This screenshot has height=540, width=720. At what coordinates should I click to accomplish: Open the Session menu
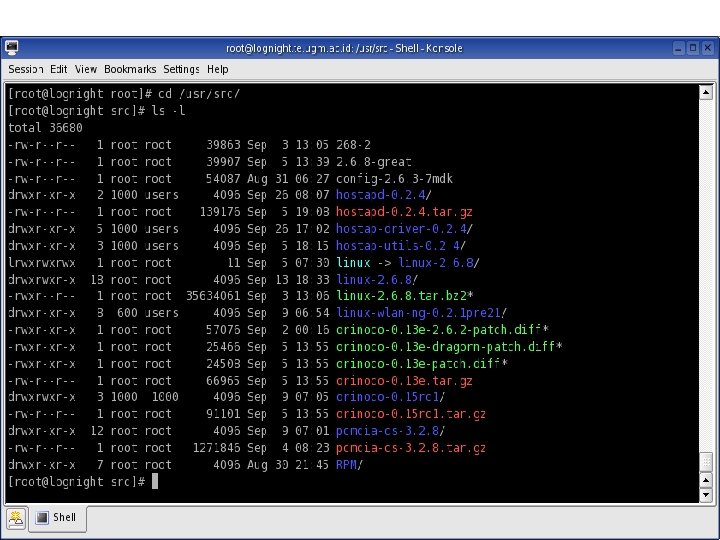point(26,69)
